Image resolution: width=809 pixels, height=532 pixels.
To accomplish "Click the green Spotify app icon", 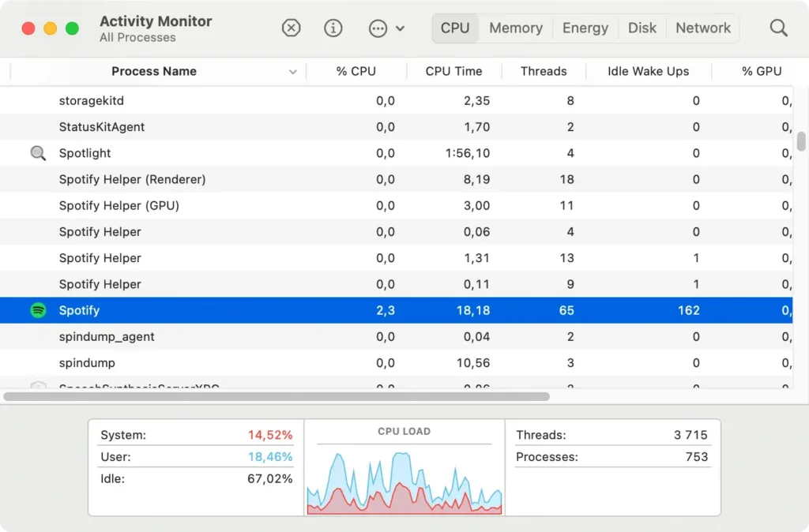I will tap(38, 310).
